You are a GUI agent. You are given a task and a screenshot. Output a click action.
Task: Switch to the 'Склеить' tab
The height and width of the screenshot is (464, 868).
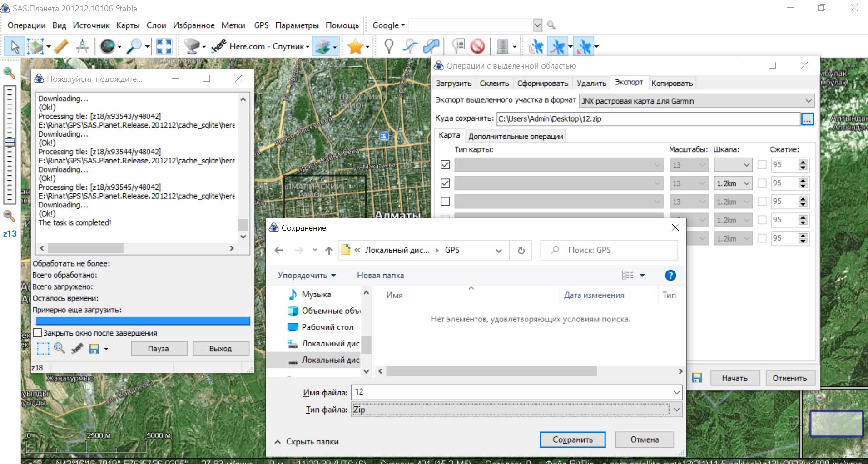tap(494, 83)
